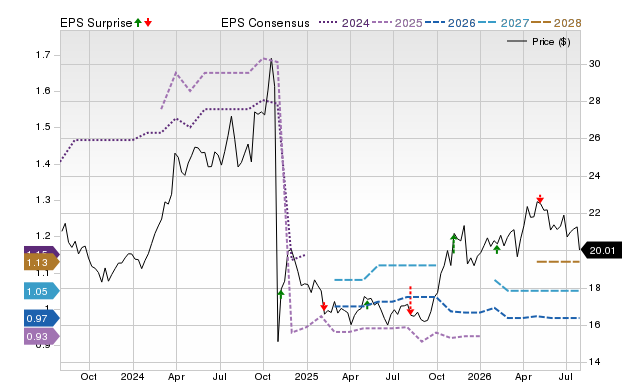640x382 pixels.
Task: Click the red surprise arrow at the 2026 price peak
Action: point(540,198)
